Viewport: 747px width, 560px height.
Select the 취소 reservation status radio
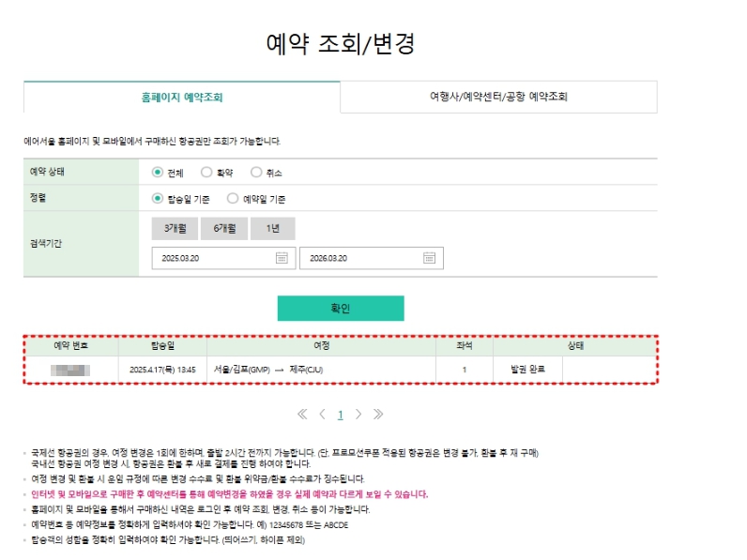pos(256,172)
